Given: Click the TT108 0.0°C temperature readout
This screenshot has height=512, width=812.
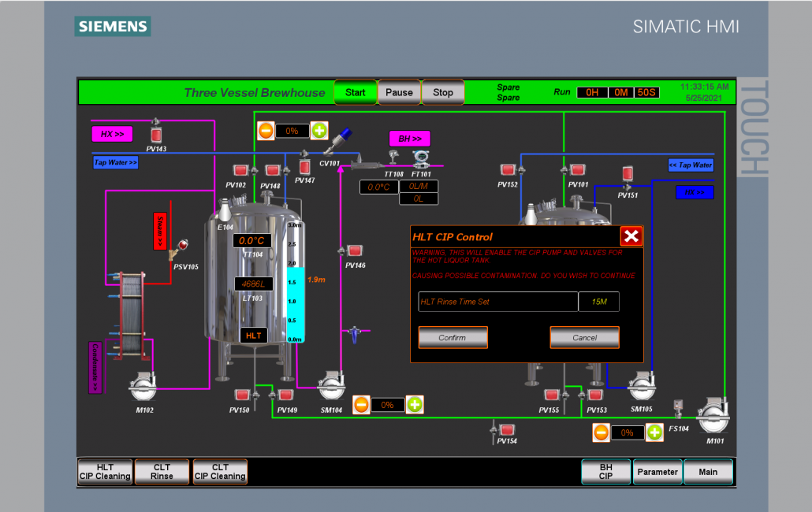Looking at the screenshot, I should click(x=378, y=187).
